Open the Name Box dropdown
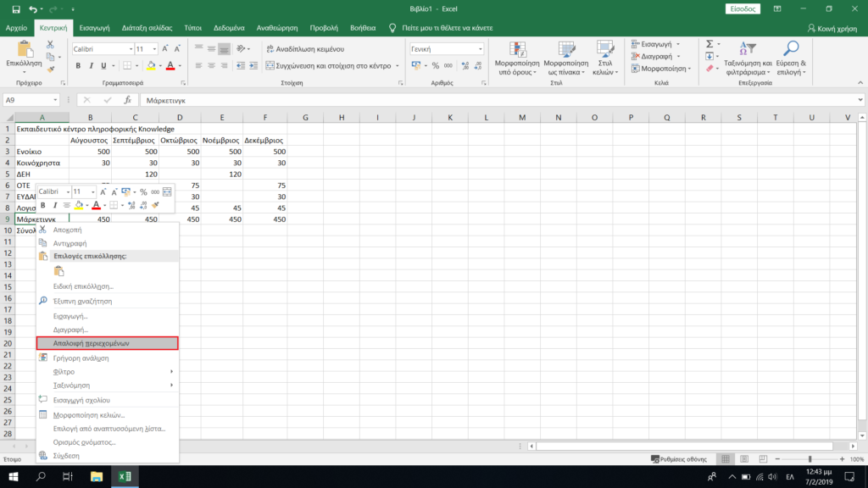This screenshot has width=868, height=488. tap(55, 100)
